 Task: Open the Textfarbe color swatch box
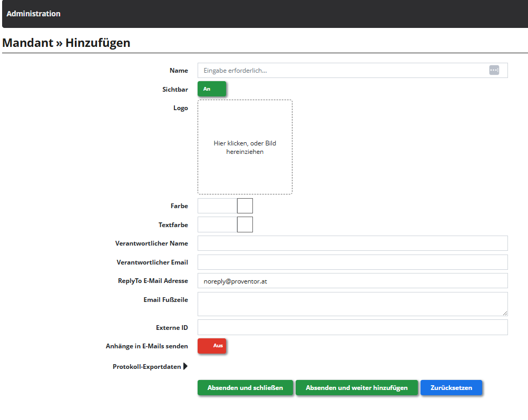[x=245, y=224]
